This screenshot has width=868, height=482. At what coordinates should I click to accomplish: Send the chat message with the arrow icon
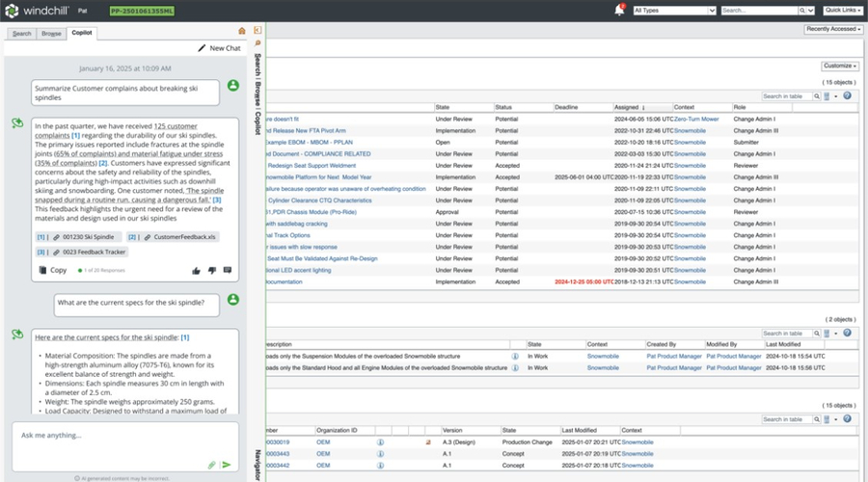(x=227, y=465)
